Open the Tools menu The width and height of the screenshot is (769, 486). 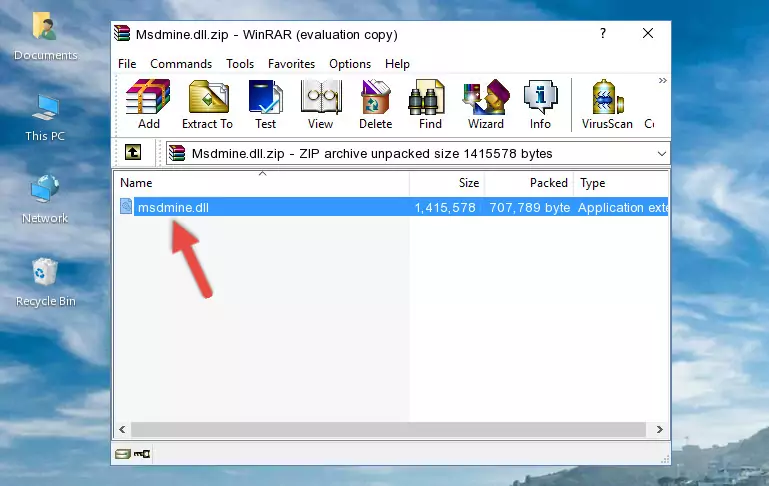pyautogui.click(x=240, y=64)
